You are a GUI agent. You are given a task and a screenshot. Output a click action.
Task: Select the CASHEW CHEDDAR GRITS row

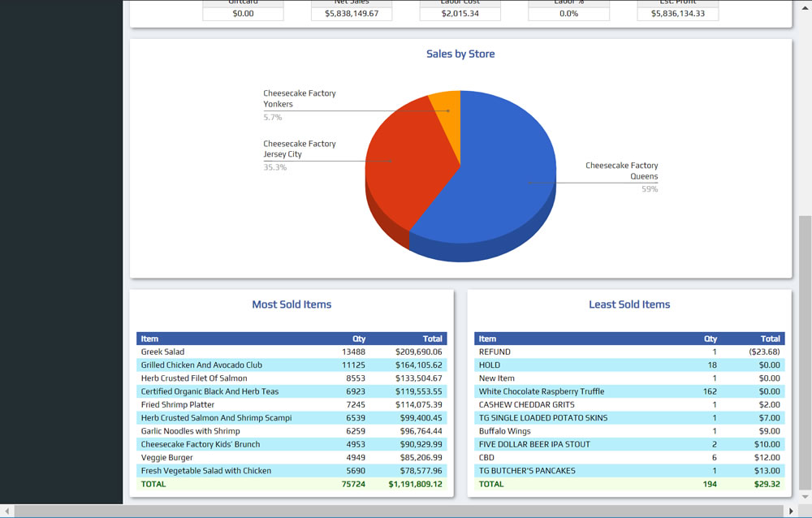[x=629, y=404]
